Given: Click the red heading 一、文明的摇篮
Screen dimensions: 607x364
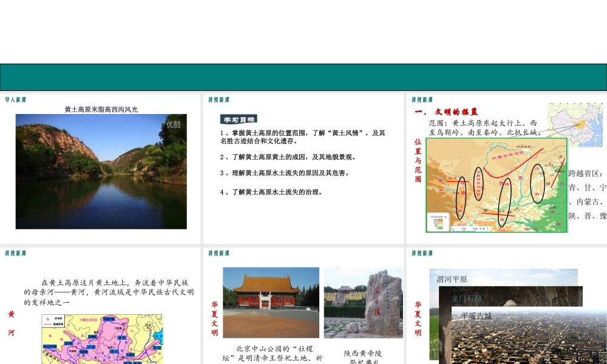Looking at the screenshot, I should pyautogui.click(x=446, y=112).
